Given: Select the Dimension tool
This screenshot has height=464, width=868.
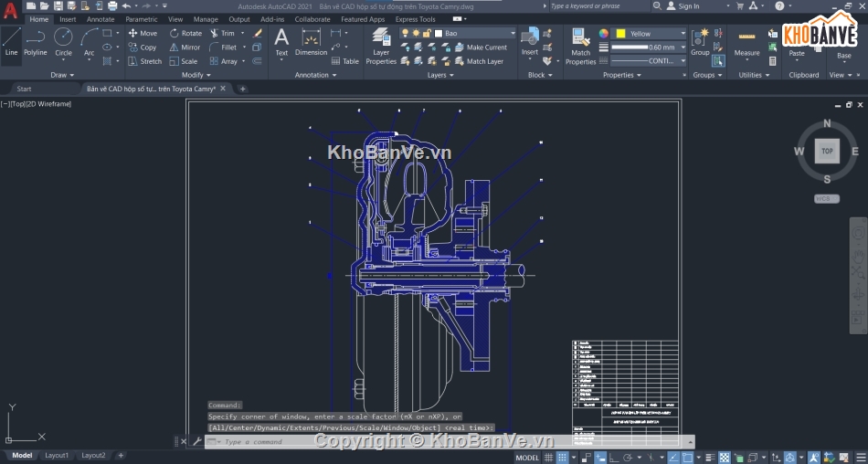Looking at the screenshot, I should [311, 43].
